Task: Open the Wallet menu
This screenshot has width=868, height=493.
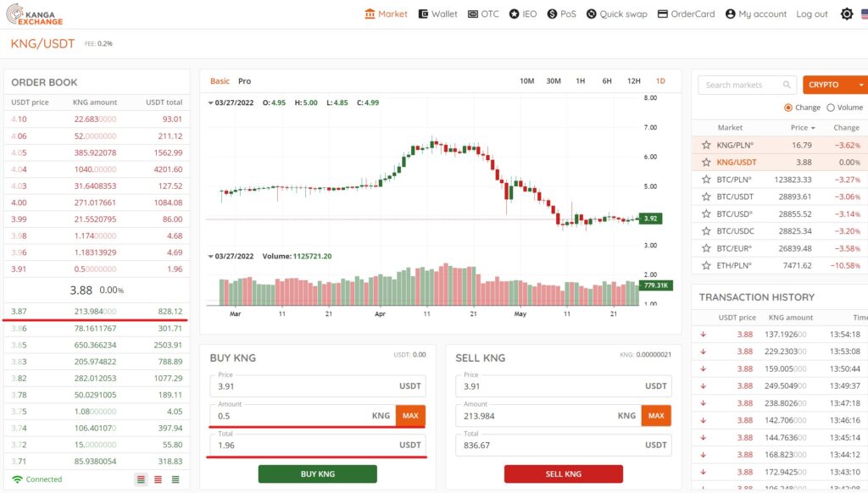Action: point(437,14)
